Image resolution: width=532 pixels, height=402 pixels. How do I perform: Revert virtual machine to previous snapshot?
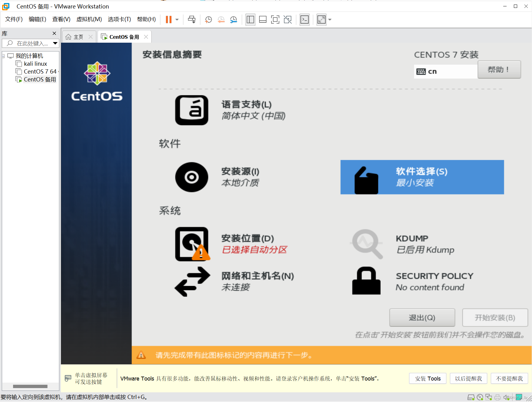pyautogui.click(x=221, y=20)
